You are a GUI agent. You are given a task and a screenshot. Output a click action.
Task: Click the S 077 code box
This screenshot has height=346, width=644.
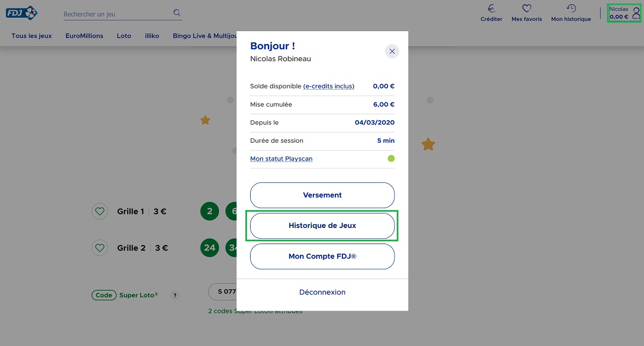(223, 292)
